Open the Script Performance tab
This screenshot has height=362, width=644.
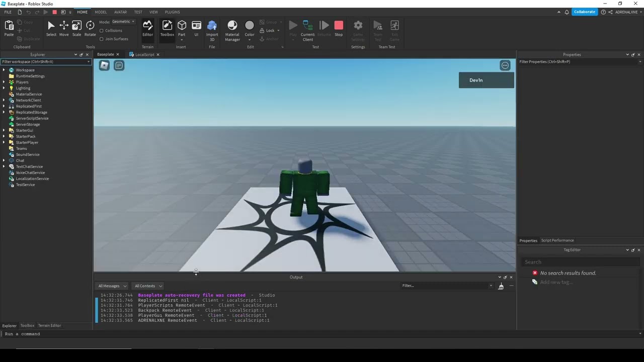click(557, 240)
